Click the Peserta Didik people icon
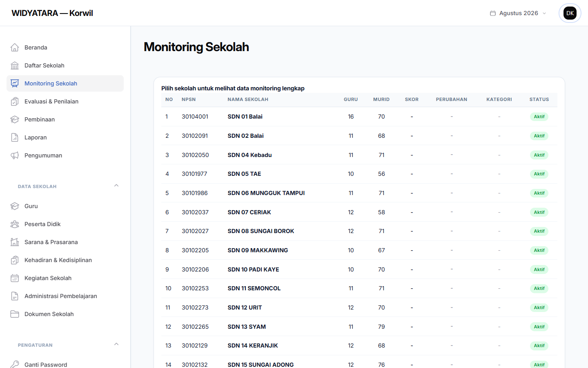Viewport: 588px width, 368px height. (15, 224)
